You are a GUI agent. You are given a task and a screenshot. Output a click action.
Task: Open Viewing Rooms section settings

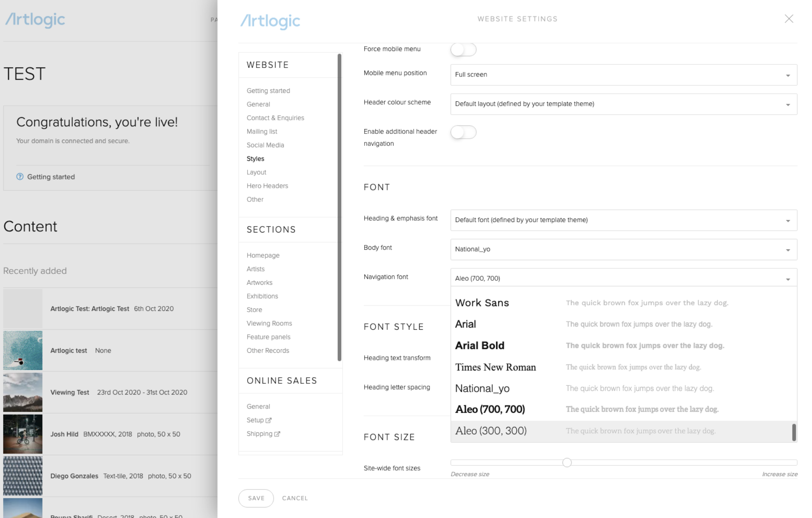[269, 323]
